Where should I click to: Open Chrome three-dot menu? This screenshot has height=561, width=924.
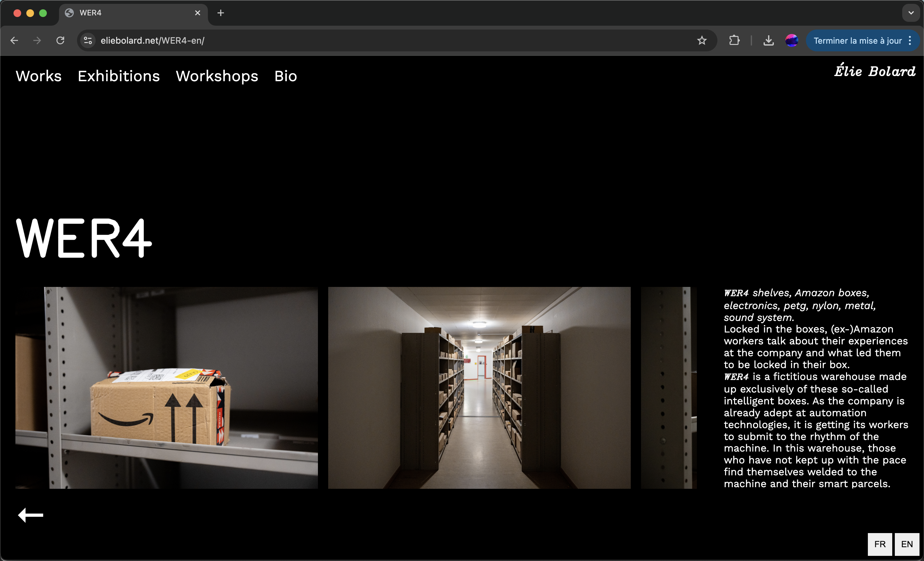tap(910, 40)
